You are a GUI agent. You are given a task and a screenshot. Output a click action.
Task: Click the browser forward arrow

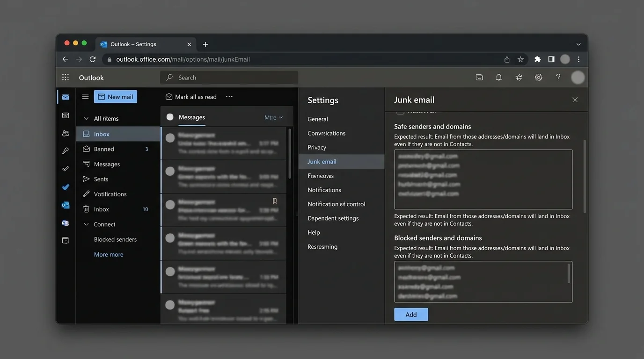(x=79, y=59)
